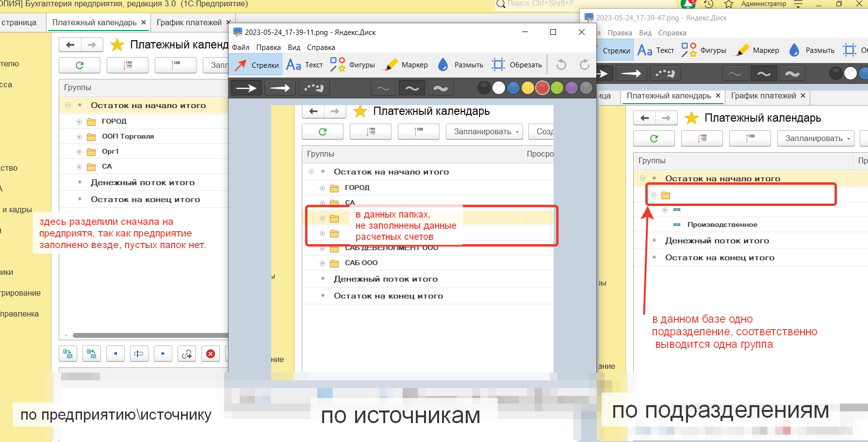The width and height of the screenshot is (868, 442).
Task: Expand the ГОРОД folder in the main 1C window
Action: (79, 122)
